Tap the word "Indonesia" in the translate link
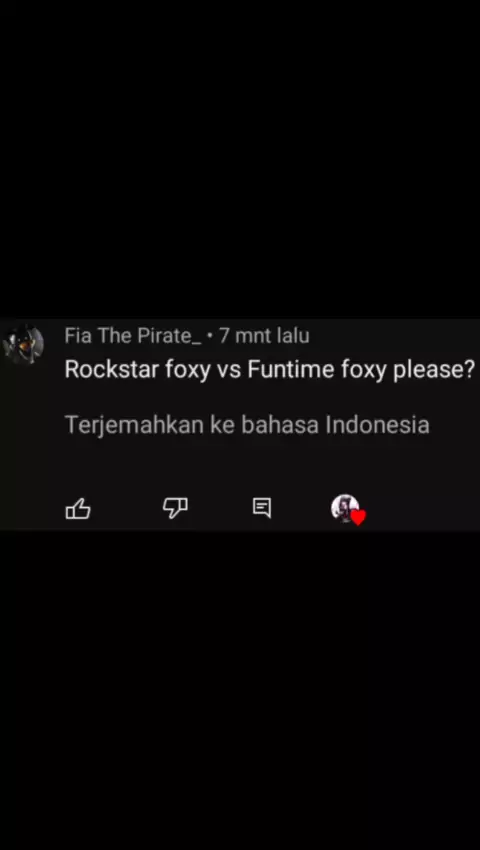Image resolution: width=480 pixels, height=850 pixels. (x=377, y=424)
